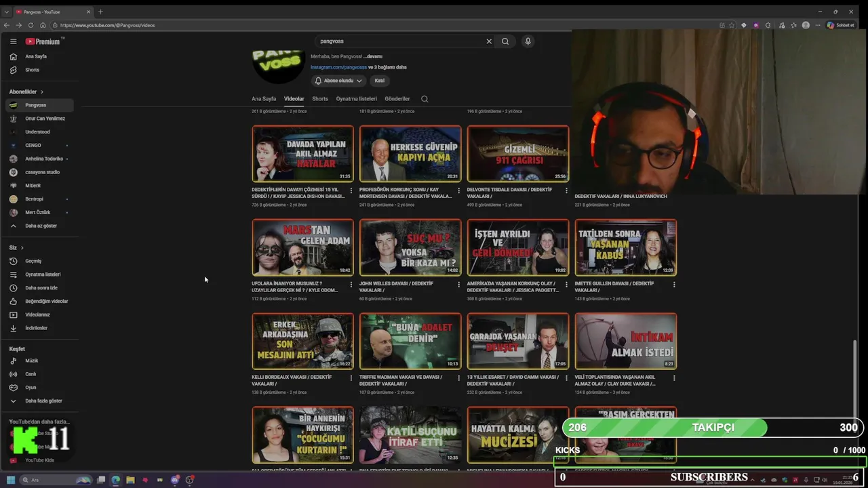
Task: Open browser home button
Action: (43, 25)
